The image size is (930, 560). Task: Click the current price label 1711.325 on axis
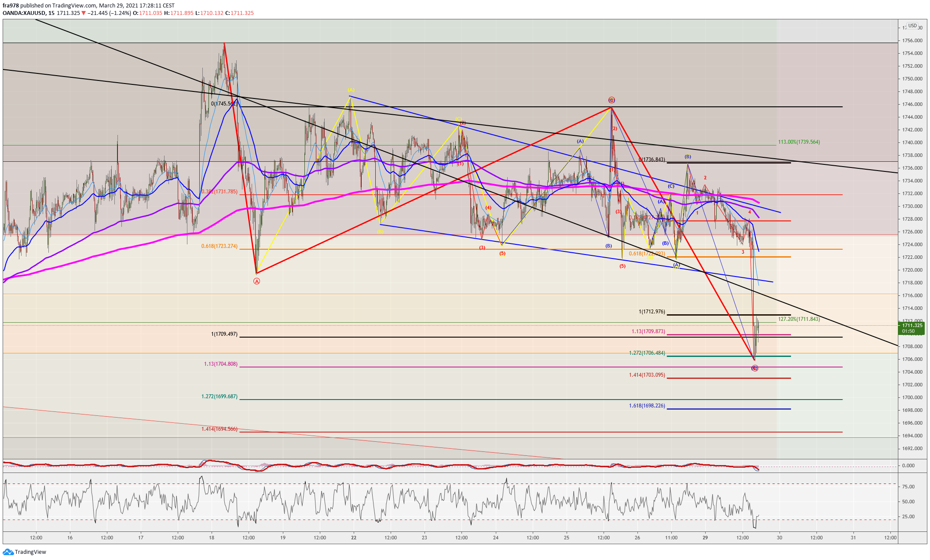[x=912, y=325]
